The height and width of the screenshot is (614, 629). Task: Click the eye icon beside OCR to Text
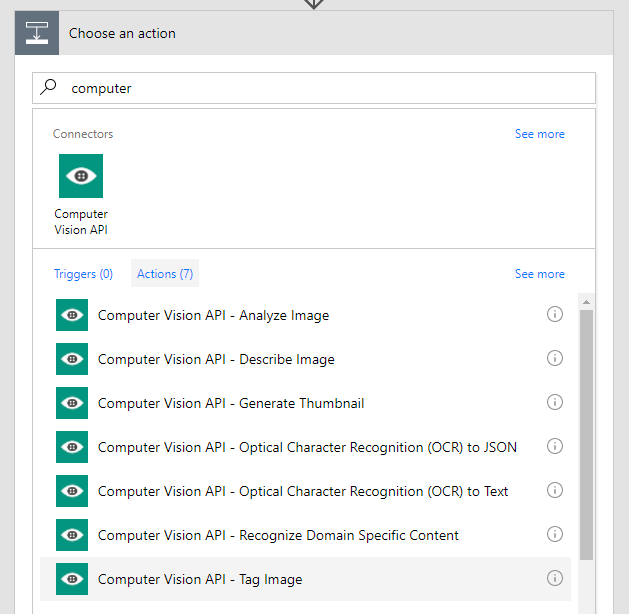point(72,491)
